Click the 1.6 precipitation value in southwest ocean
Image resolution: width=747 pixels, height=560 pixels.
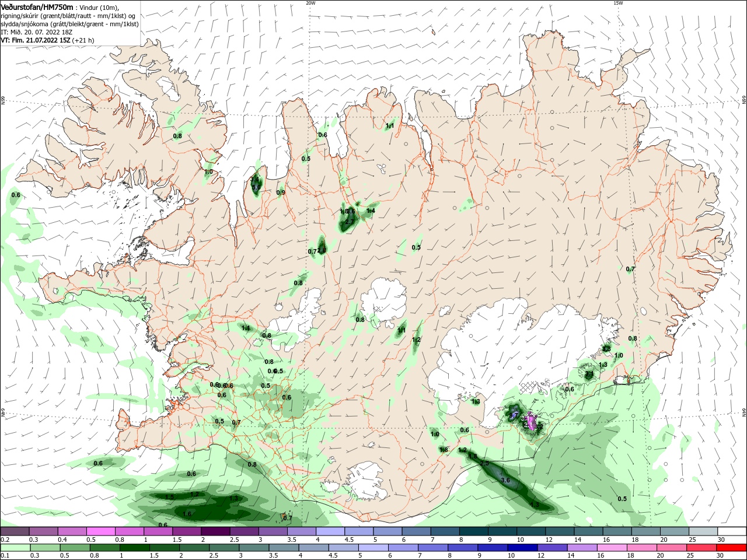(x=187, y=514)
